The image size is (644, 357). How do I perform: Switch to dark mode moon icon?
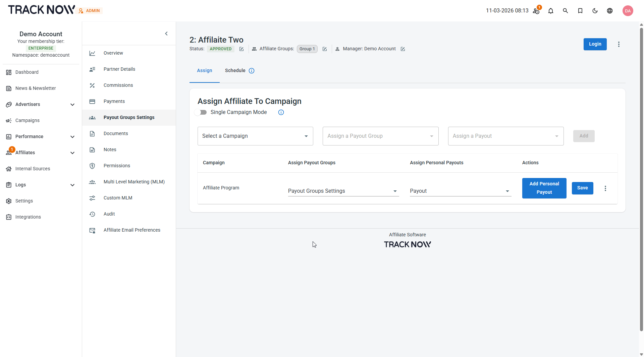coord(595,11)
